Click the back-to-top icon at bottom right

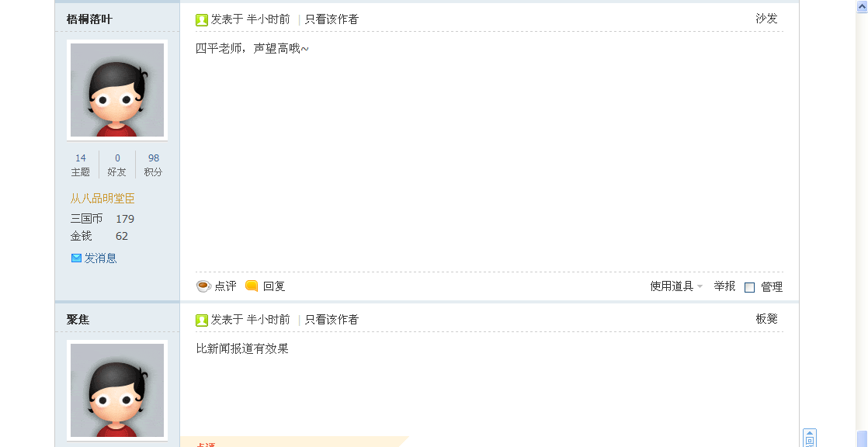(809, 438)
